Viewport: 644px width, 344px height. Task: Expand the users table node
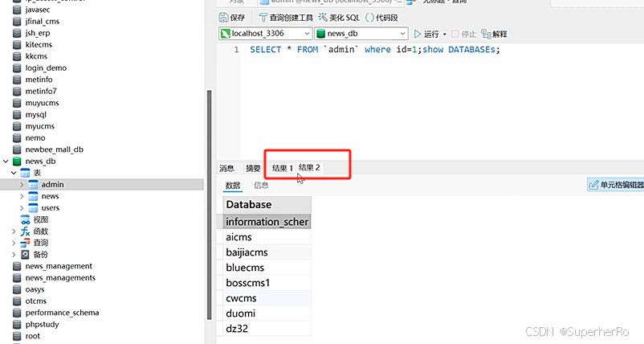[x=22, y=208]
